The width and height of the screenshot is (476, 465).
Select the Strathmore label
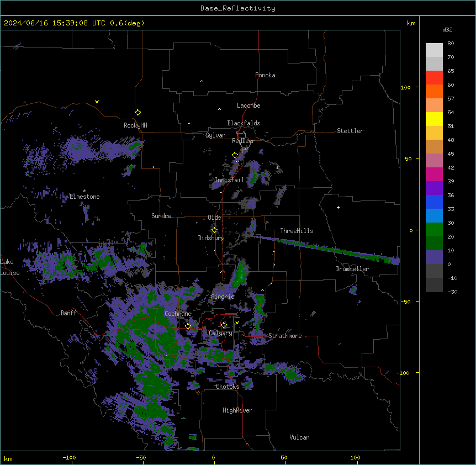coord(285,336)
